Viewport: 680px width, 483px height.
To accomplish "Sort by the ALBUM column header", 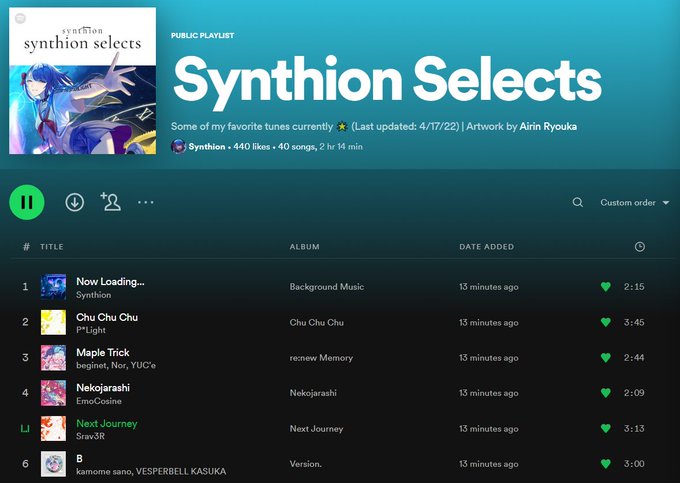I will [x=304, y=247].
